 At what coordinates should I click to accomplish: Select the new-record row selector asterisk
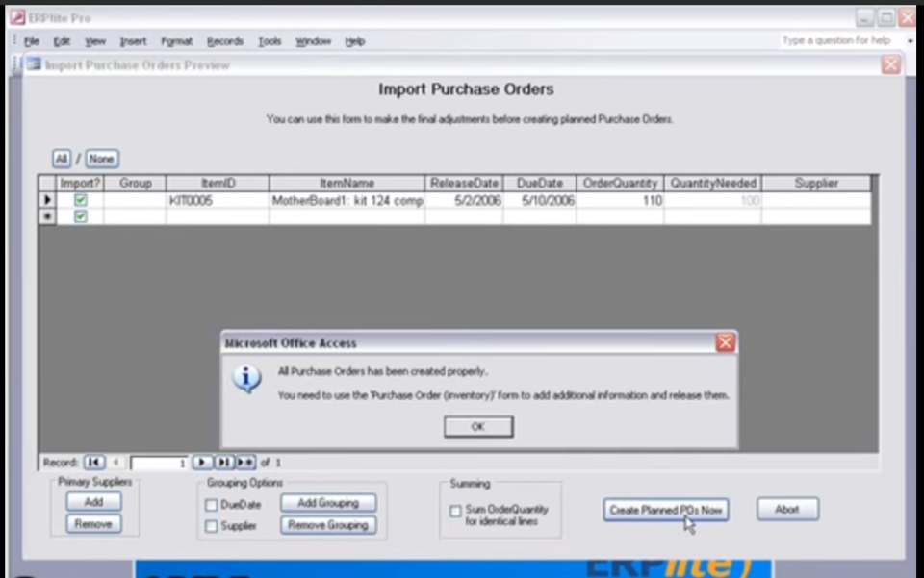tap(47, 216)
